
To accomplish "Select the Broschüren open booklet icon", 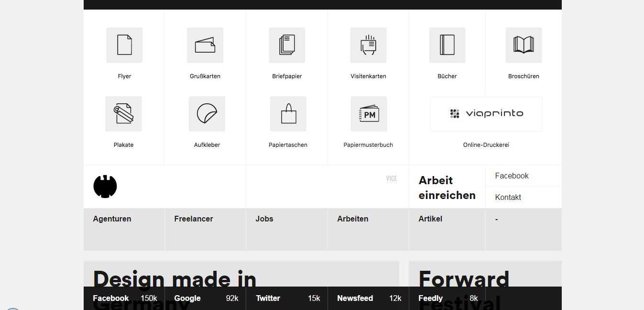I will point(524,45).
